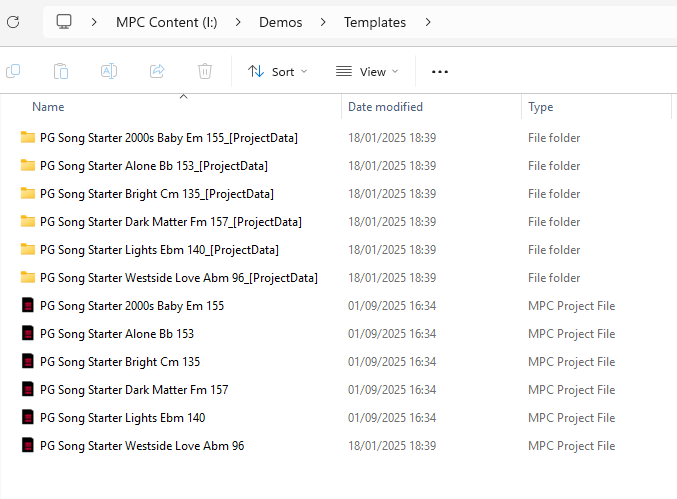Select folder icon of 2000s Baby Em 155_[ProjectData]

pyautogui.click(x=28, y=137)
